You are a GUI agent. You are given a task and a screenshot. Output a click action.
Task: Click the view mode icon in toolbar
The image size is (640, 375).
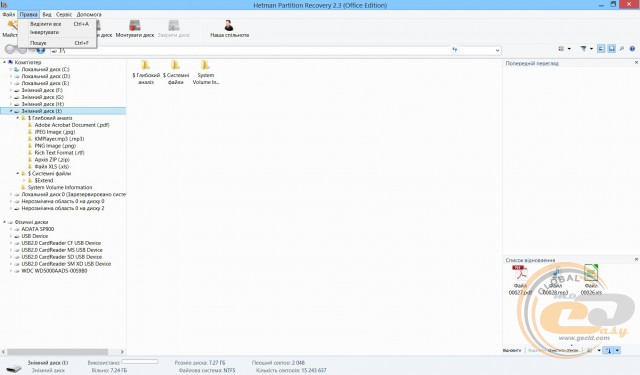click(561, 49)
